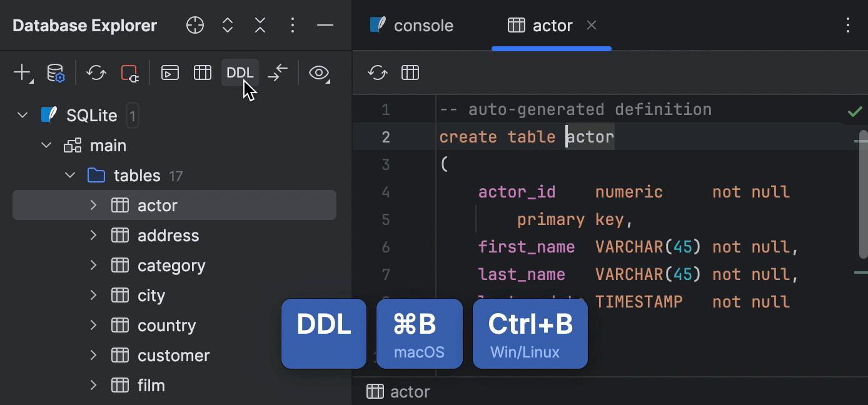Open table data editor via the grid icon
Screen dimensions: 868x405
pos(203,72)
